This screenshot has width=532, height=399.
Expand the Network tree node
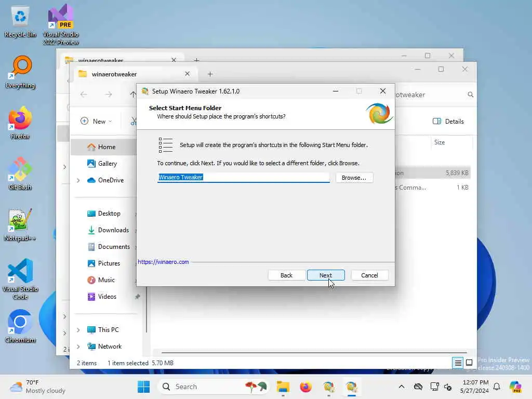tap(78, 347)
